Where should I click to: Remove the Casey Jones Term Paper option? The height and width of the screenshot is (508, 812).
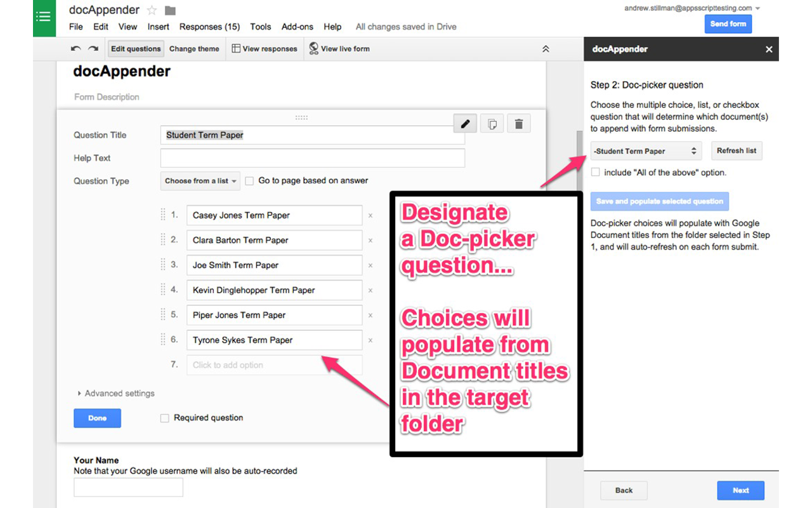pos(370,216)
